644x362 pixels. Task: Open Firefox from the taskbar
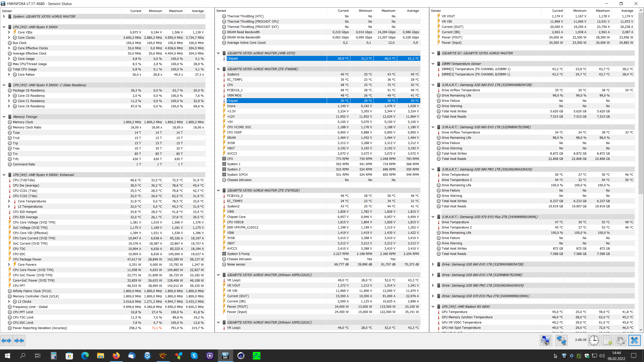pyautogui.click(x=116, y=356)
